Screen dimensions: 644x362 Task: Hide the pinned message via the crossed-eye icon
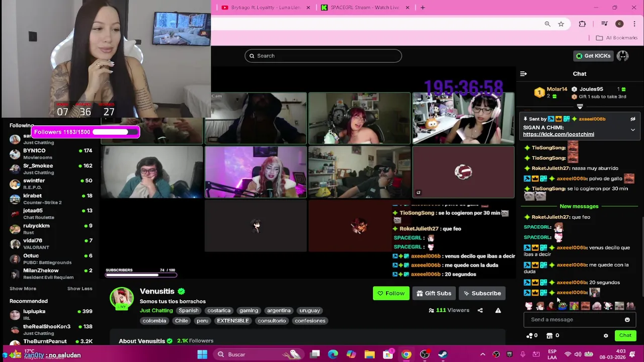(x=633, y=119)
